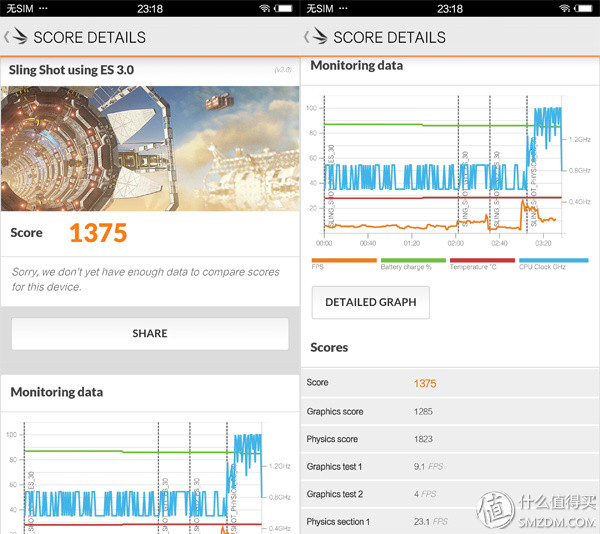Tap 'SCORE DETAILS' title on right screen
This screenshot has height=534, width=600.
(x=390, y=37)
